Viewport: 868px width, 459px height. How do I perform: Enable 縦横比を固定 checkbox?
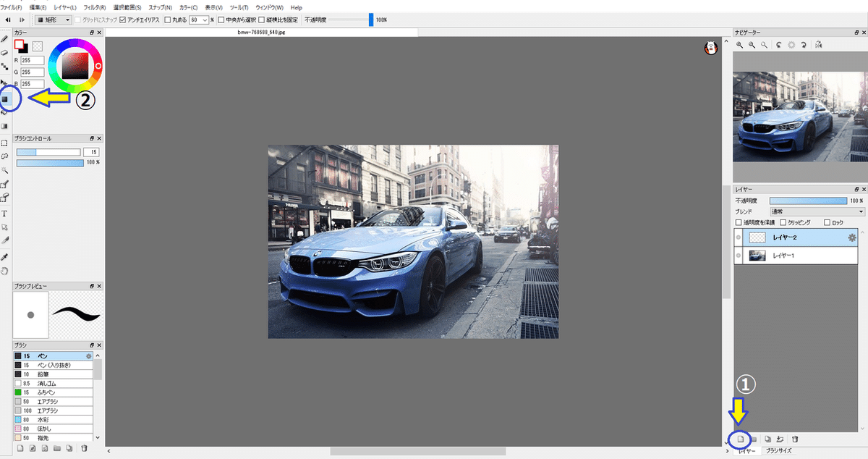pyautogui.click(x=261, y=20)
